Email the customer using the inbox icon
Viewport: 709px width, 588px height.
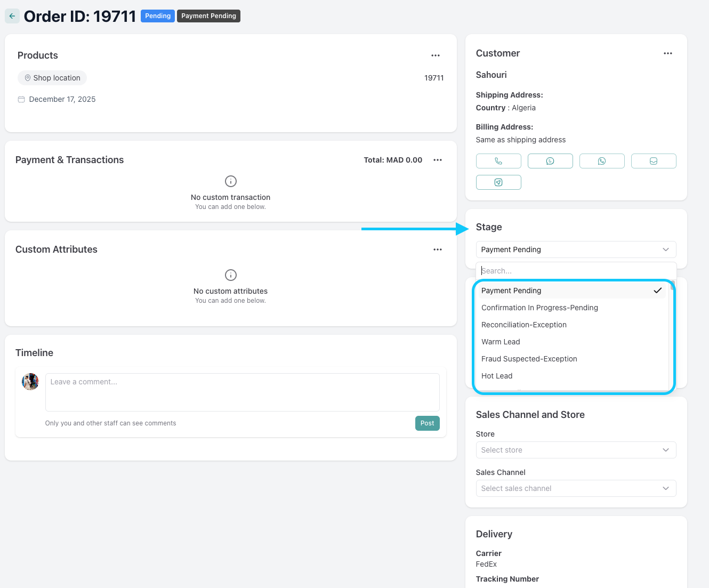[x=654, y=161]
